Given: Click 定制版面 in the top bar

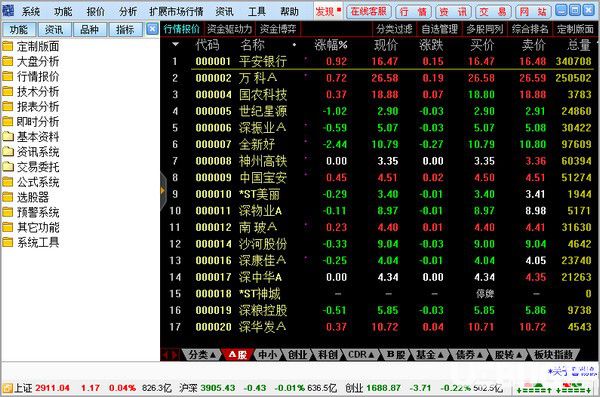Looking at the screenshot, I should pos(575,29).
